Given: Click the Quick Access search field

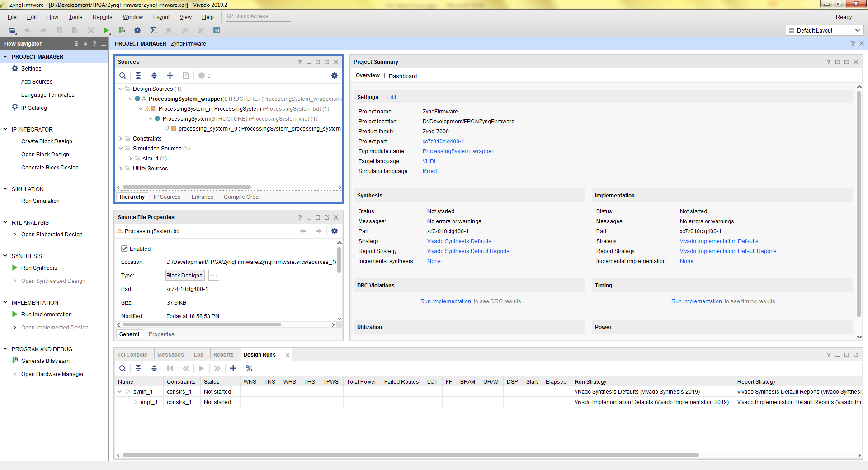Looking at the screenshot, I should pyautogui.click(x=258, y=16).
